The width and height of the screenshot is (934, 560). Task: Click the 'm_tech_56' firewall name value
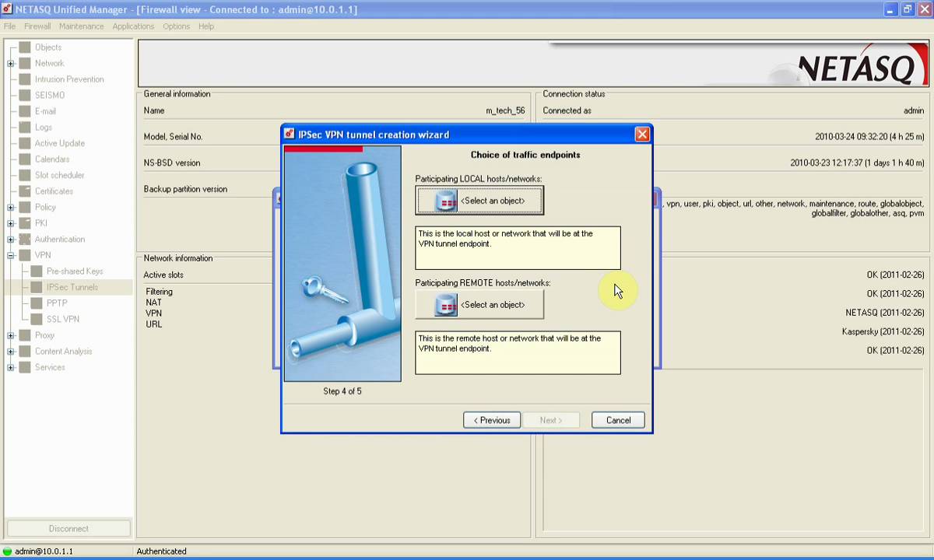pos(505,111)
